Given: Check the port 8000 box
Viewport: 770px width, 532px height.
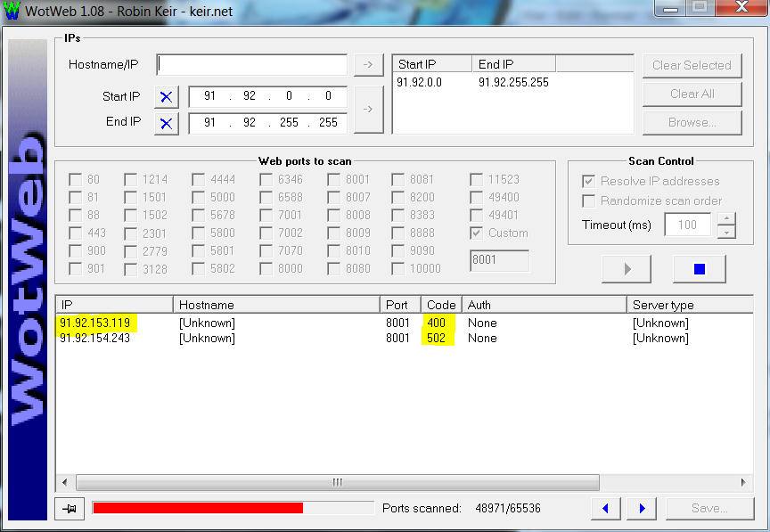Looking at the screenshot, I should [266, 269].
